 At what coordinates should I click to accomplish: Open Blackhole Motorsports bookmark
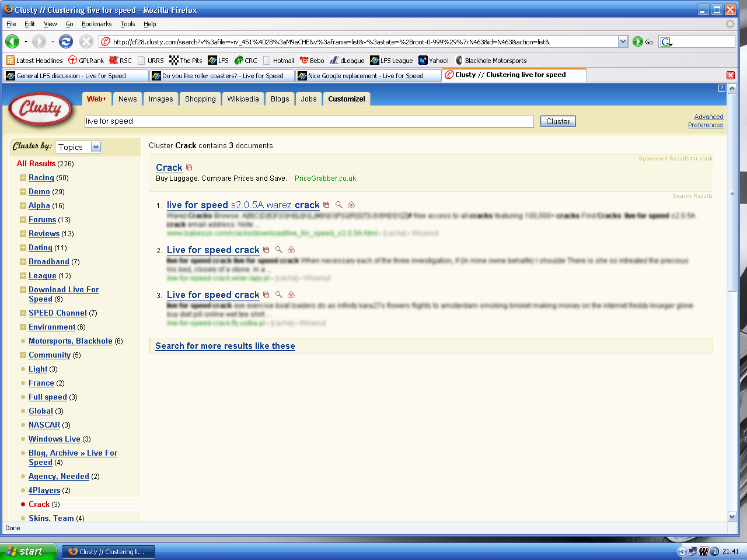point(491,61)
